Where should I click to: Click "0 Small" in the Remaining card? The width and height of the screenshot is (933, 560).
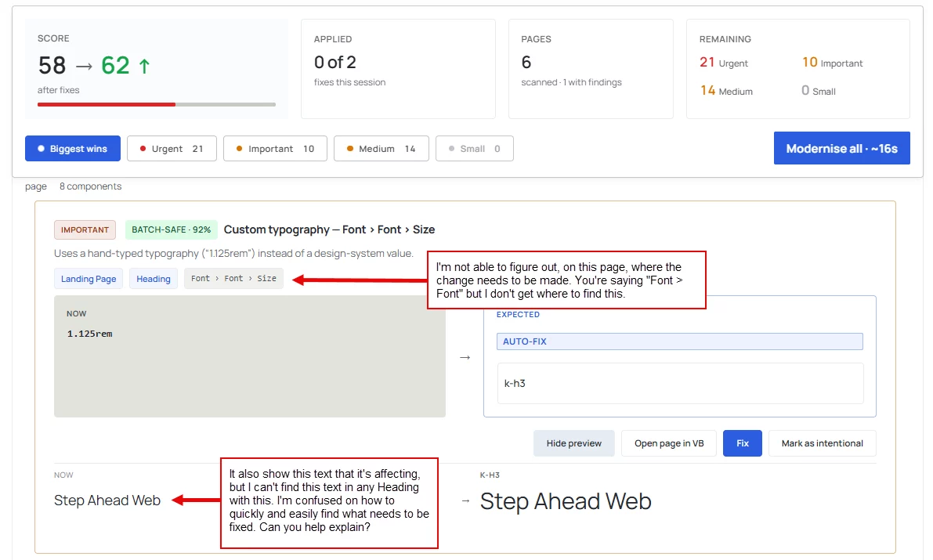point(818,90)
